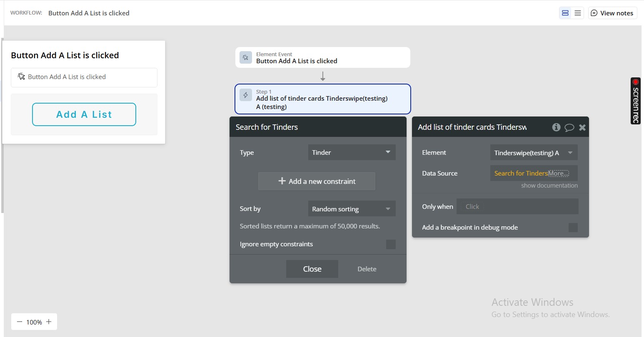The width and height of the screenshot is (644, 337).
Task: Open the comment bubble icon in action panel
Action: [569, 128]
